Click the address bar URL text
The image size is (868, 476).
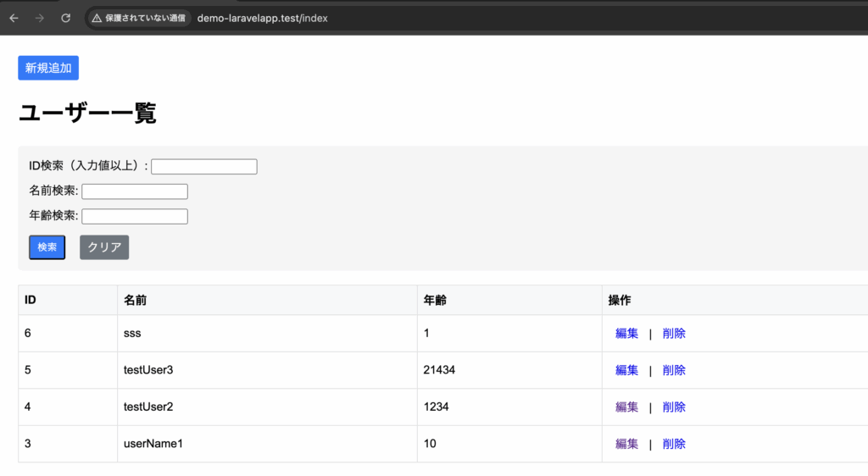coord(262,18)
